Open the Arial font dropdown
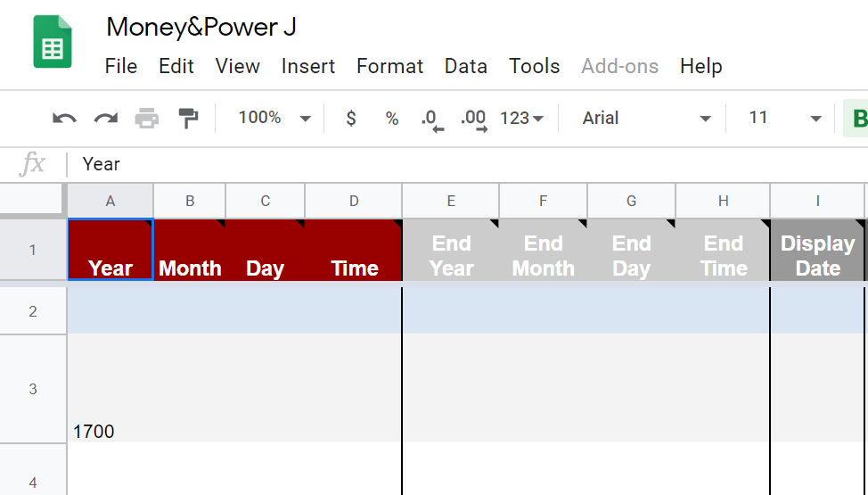The image size is (868, 495). click(x=646, y=118)
